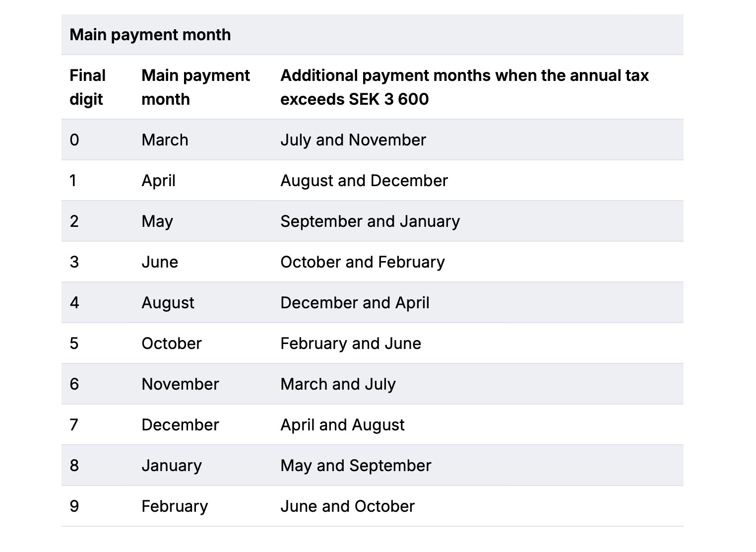The height and width of the screenshot is (552, 756).
Task: Click the 'May' main payment cell
Action: [x=157, y=221]
